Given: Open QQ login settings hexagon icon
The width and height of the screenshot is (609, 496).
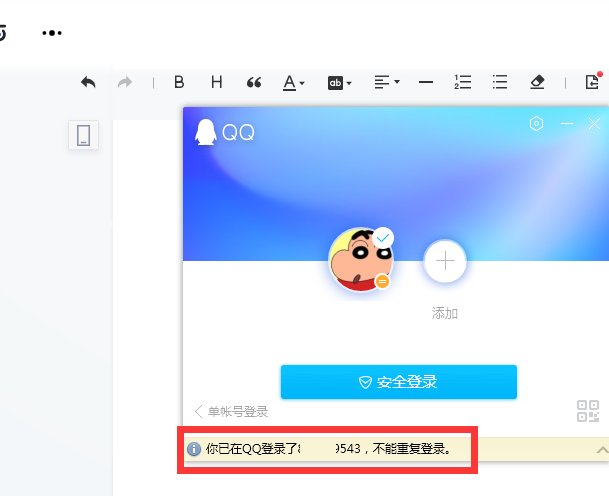Looking at the screenshot, I should [536, 124].
